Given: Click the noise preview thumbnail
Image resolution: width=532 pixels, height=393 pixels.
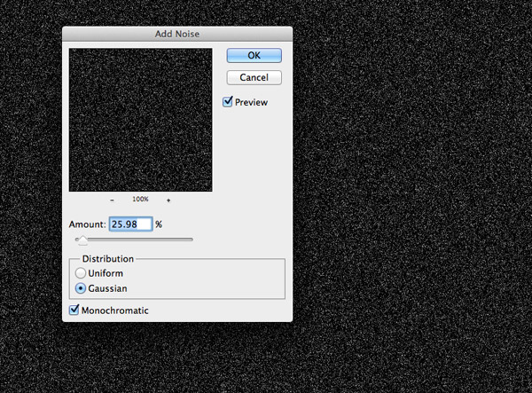Looking at the screenshot, I should click(140, 120).
